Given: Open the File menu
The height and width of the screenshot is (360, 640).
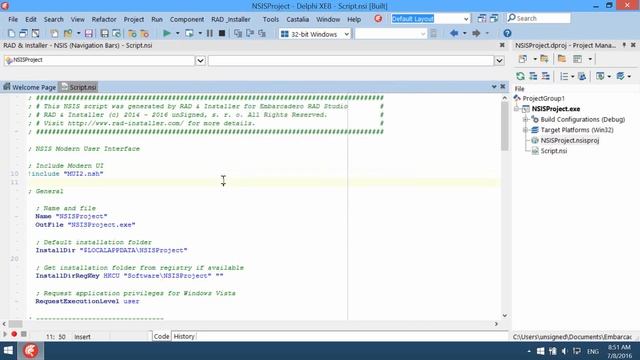Looking at the screenshot, I should point(13,19).
